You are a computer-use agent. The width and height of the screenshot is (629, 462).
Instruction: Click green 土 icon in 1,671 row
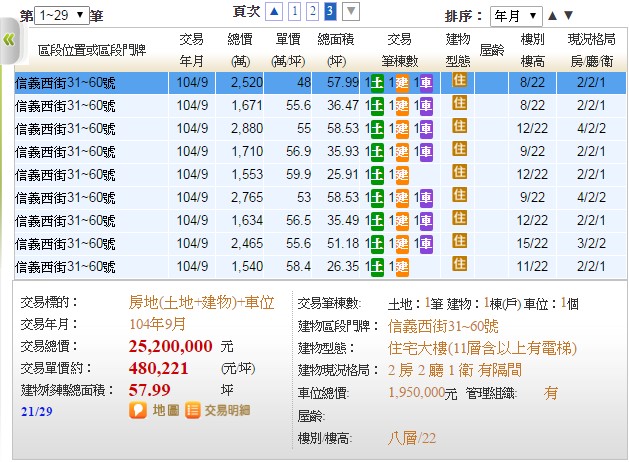coord(377,106)
